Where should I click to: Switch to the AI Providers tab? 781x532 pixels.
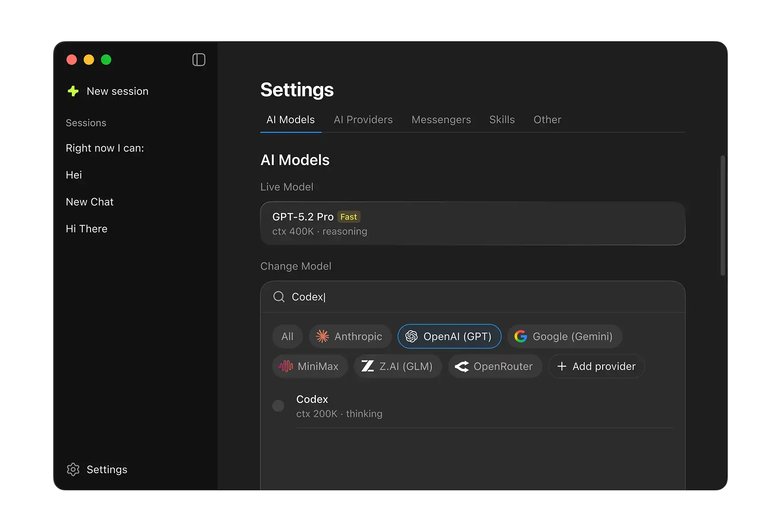click(x=363, y=120)
